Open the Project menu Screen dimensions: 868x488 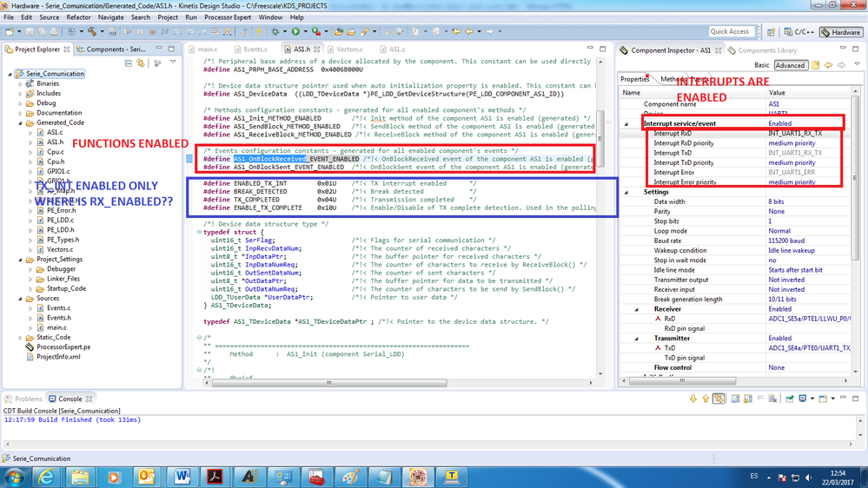(x=167, y=17)
